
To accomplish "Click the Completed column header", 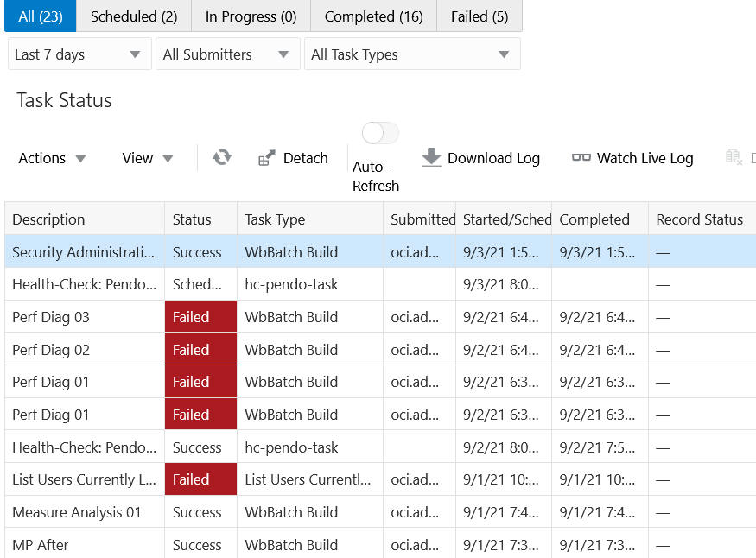I will coord(600,219).
